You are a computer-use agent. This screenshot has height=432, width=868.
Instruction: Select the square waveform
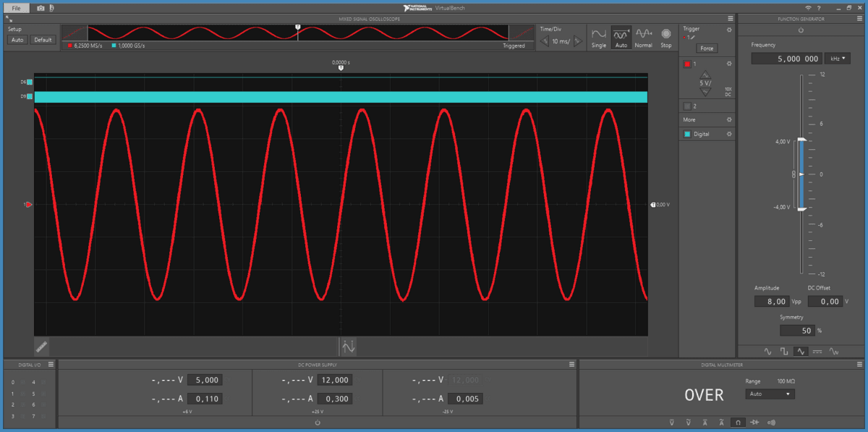[x=784, y=351]
